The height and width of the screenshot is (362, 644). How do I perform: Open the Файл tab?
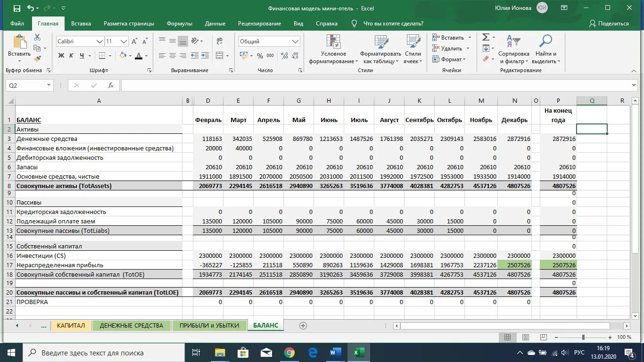17,24
